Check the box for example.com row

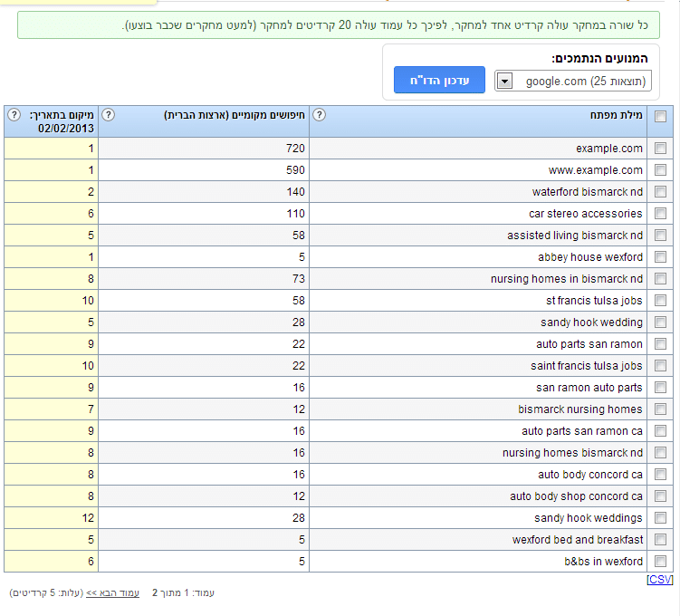pyautogui.click(x=660, y=149)
